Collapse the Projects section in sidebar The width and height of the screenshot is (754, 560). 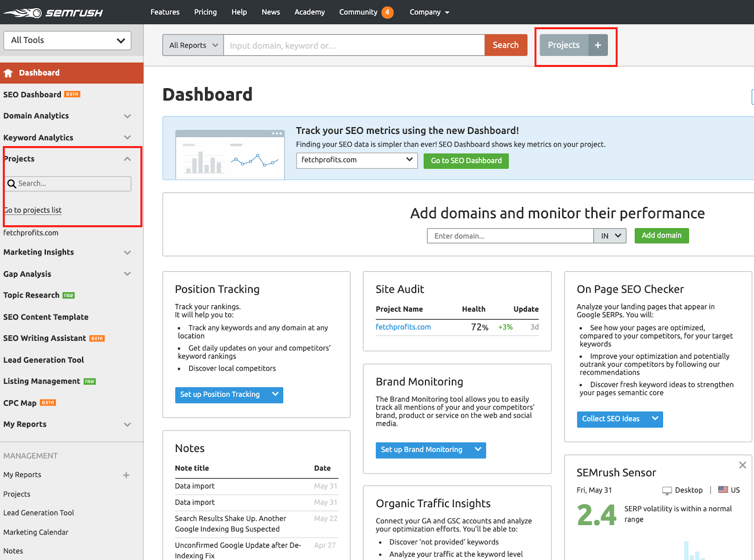coord(127,159)
